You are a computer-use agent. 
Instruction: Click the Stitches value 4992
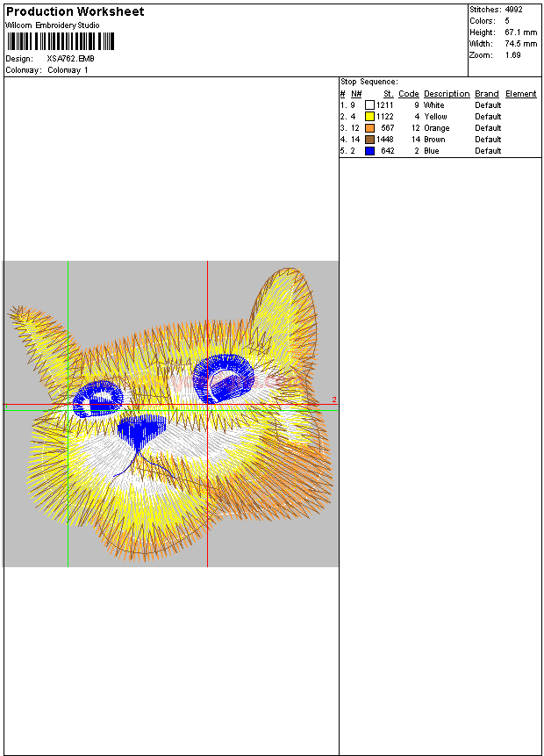513,10
